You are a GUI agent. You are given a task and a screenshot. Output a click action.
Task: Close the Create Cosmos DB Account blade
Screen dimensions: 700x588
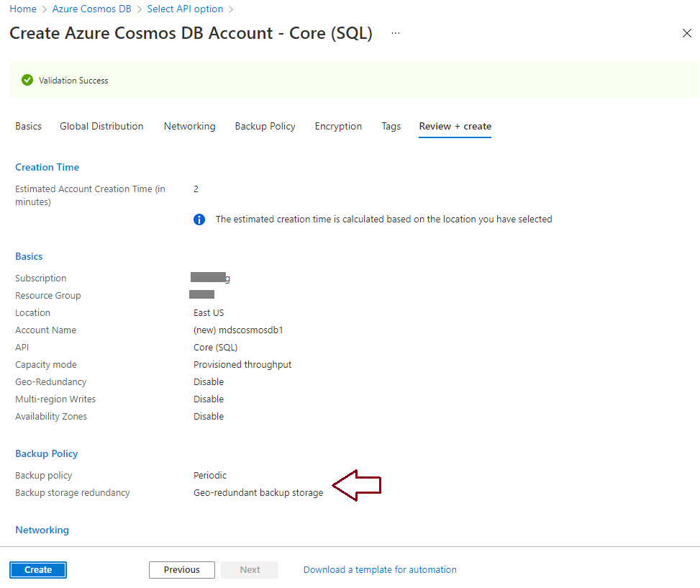[686, 33]
